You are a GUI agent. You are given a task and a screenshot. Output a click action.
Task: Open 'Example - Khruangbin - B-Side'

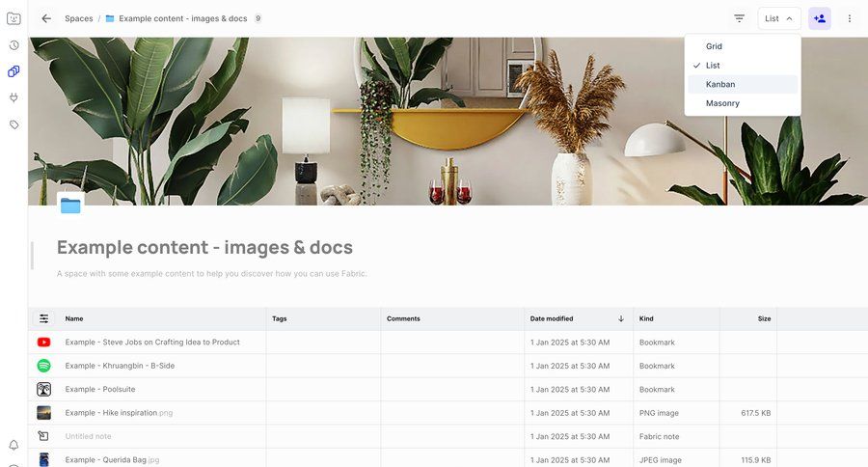click(120, 366)
